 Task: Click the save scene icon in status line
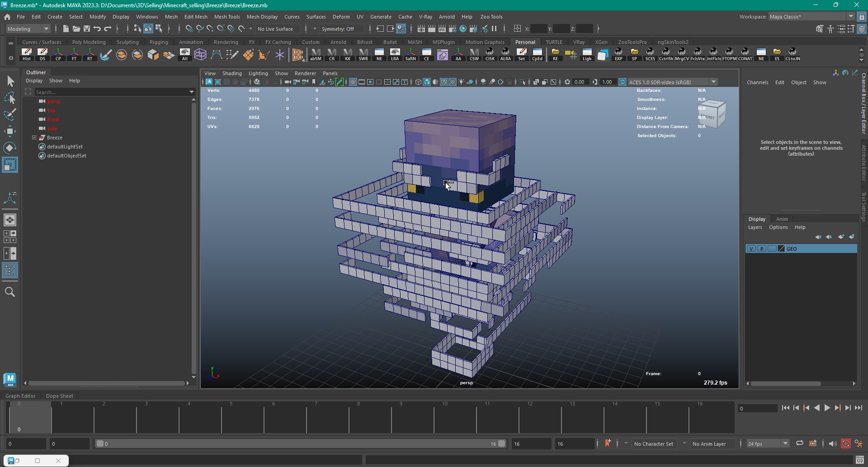pos(87,29)
